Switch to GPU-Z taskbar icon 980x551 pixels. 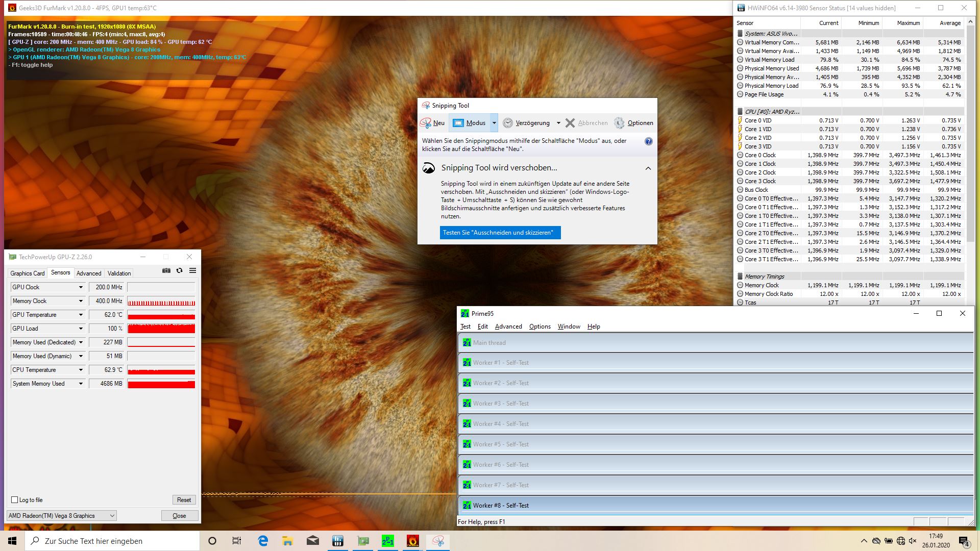(x=363, y=541)
